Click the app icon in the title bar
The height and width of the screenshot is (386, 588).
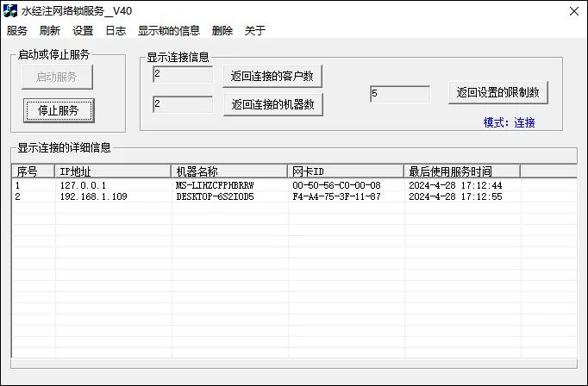point(10,11)
